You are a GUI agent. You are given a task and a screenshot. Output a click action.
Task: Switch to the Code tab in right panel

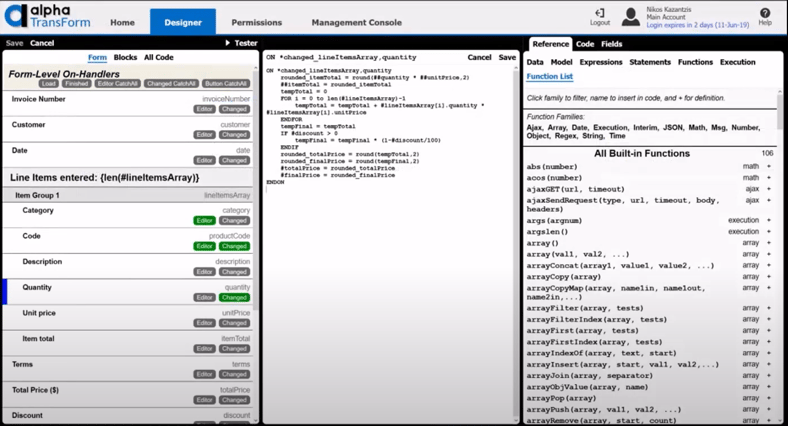[x=585, y=44]
